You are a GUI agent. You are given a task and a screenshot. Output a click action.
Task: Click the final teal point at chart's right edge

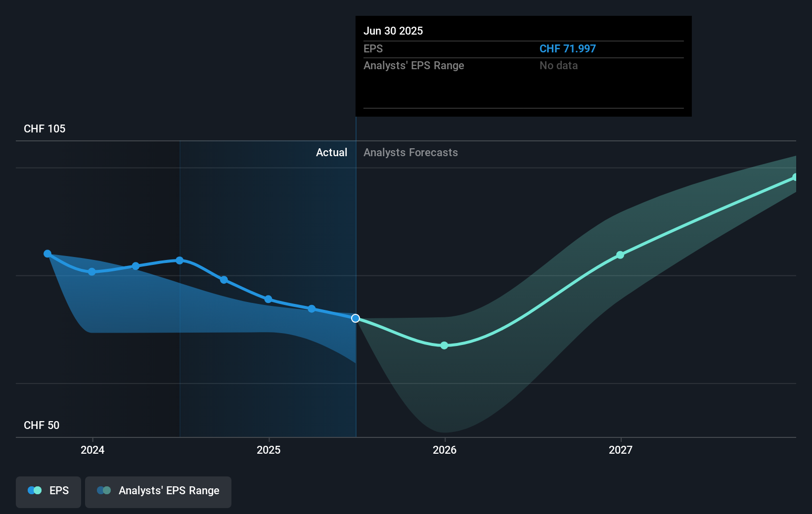pyautogui.click(x=795, y=177)
